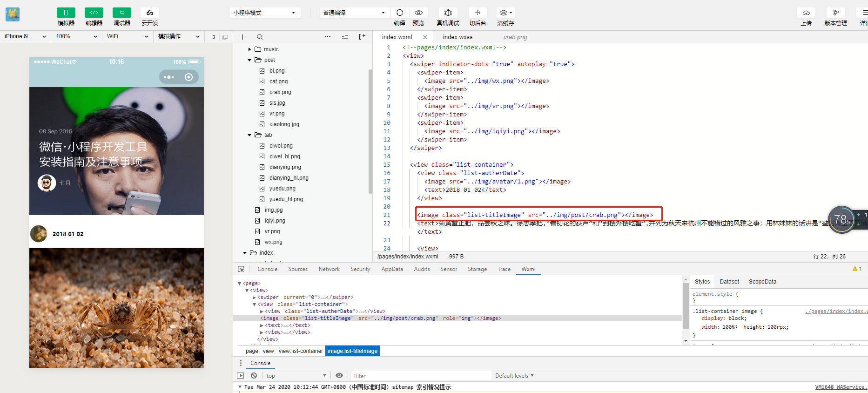Open remote debugging (真机调试) bug icon
The width and height of the screenshot is (868, 393).
pos(448,13)
